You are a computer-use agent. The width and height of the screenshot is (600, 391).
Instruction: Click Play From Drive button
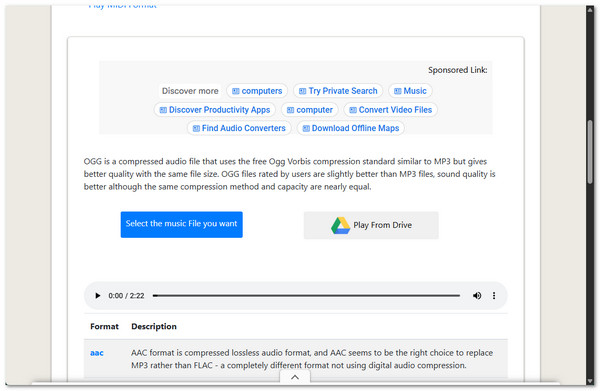tap(371, 225)
